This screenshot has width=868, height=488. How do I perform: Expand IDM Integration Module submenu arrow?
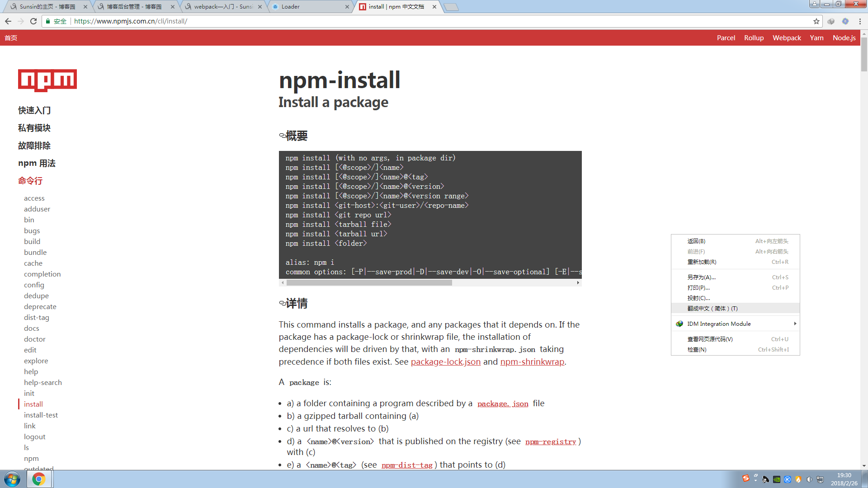[795, 324]
